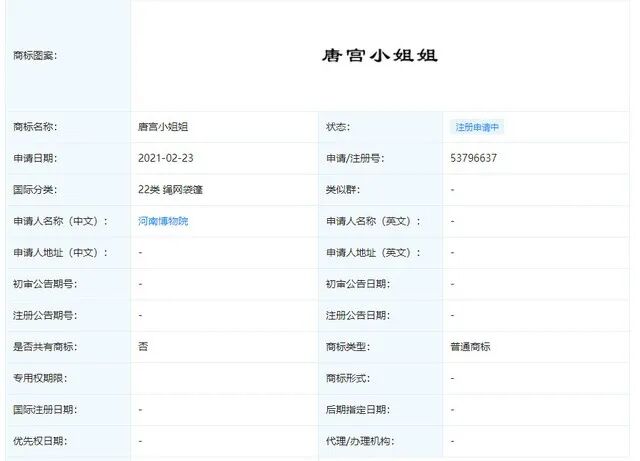
Task: Click the 后期指定日期 label
Action: point(358,410)
